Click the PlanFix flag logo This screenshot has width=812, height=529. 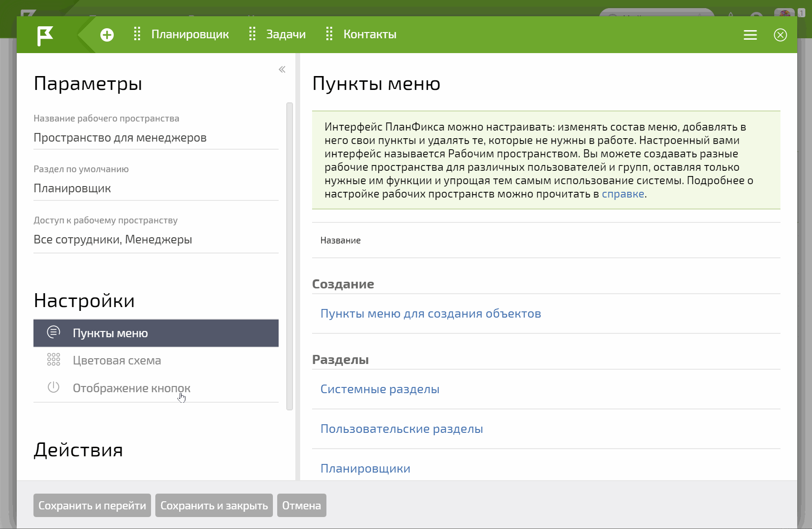(45, 35)
